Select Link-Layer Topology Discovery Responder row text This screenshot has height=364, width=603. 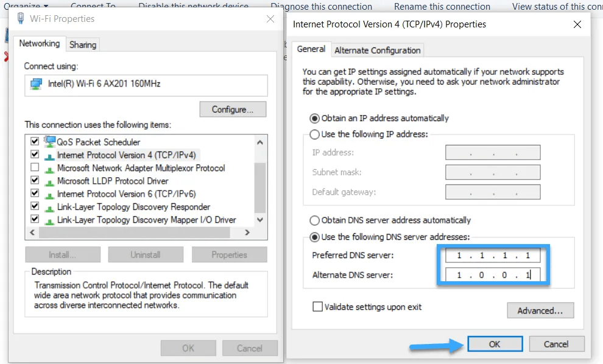133,207
